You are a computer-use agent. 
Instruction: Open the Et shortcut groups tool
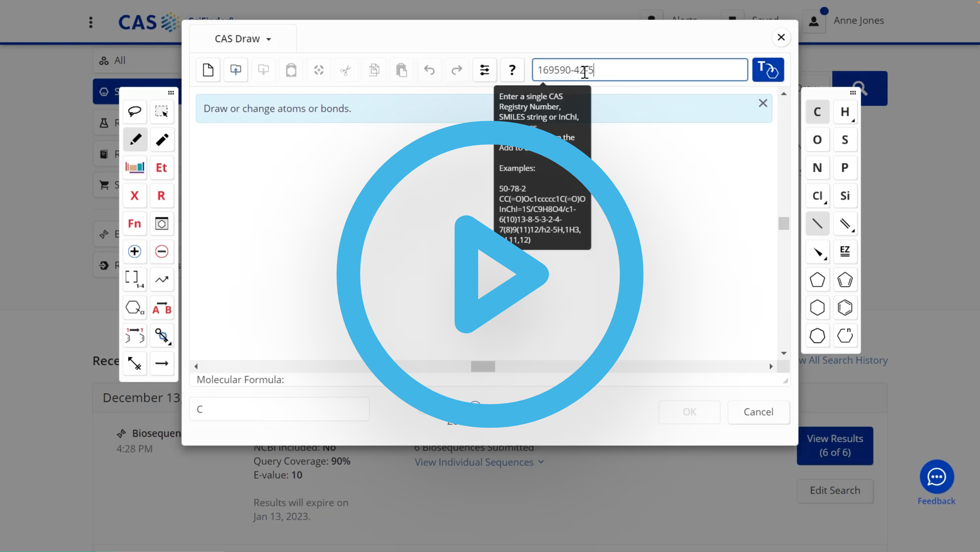click(x=162, y=167)
